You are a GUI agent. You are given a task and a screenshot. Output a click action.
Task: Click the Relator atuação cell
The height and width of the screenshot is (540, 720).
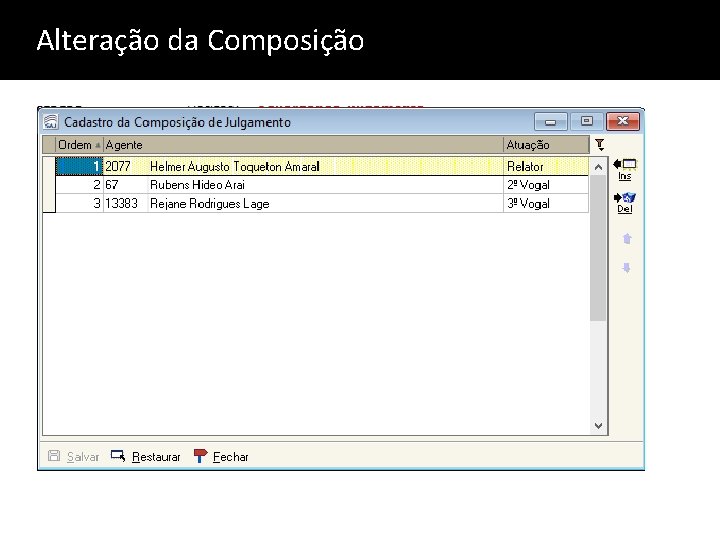pyautogui.click(x=546, y=166)
